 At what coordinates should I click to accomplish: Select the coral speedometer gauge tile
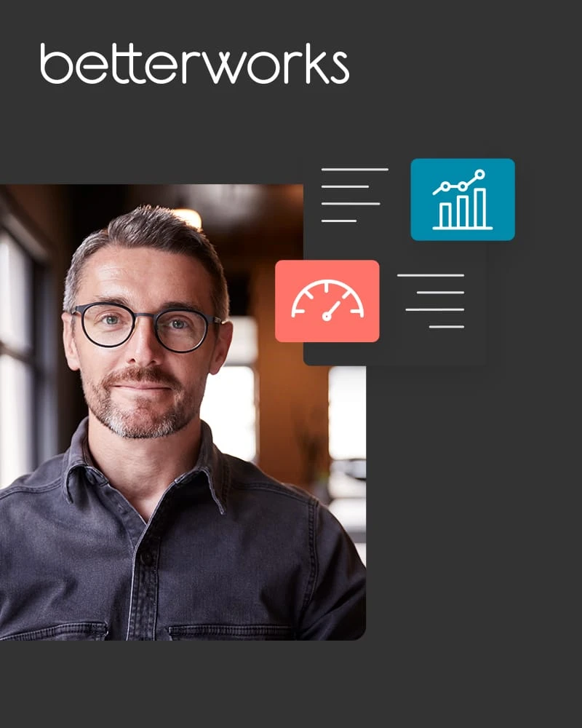click(x=327, y=301)
